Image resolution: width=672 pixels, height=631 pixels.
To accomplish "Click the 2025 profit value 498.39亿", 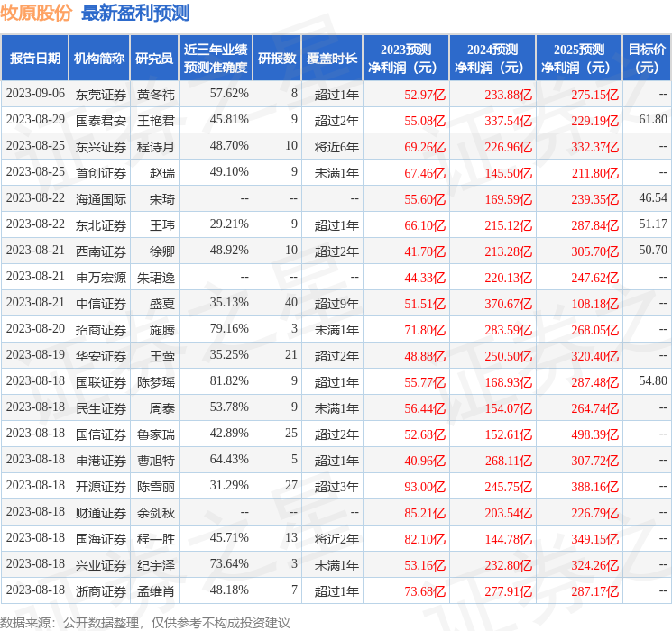I will [594, 434].
